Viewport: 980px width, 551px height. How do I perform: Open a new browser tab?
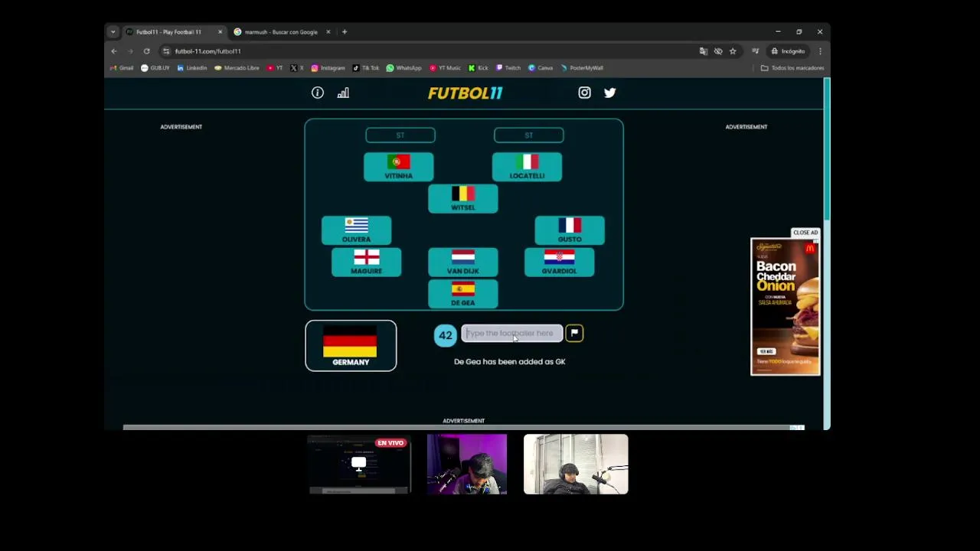click(x=345, y=32)
